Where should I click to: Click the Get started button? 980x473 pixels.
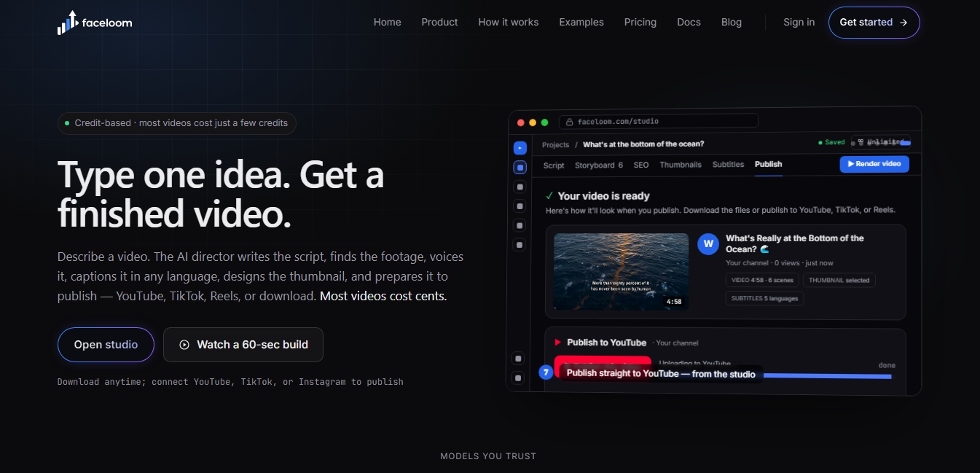874,23
